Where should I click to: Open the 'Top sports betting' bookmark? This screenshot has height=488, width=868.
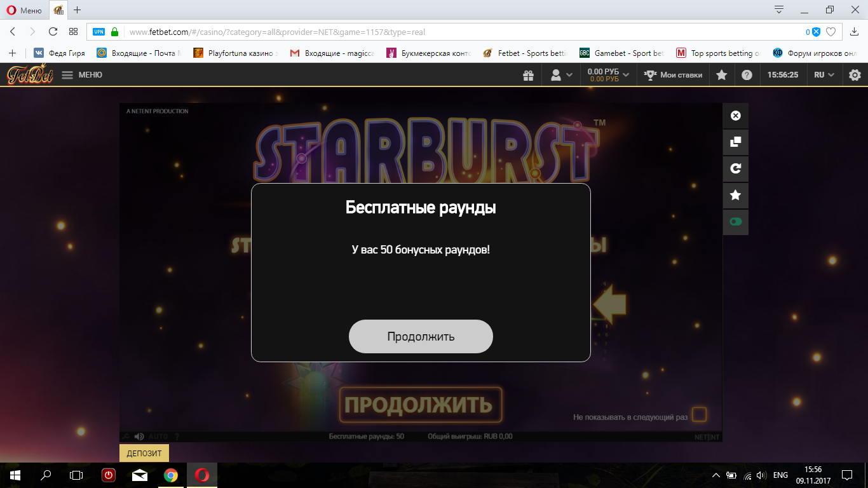click(719, 53)
